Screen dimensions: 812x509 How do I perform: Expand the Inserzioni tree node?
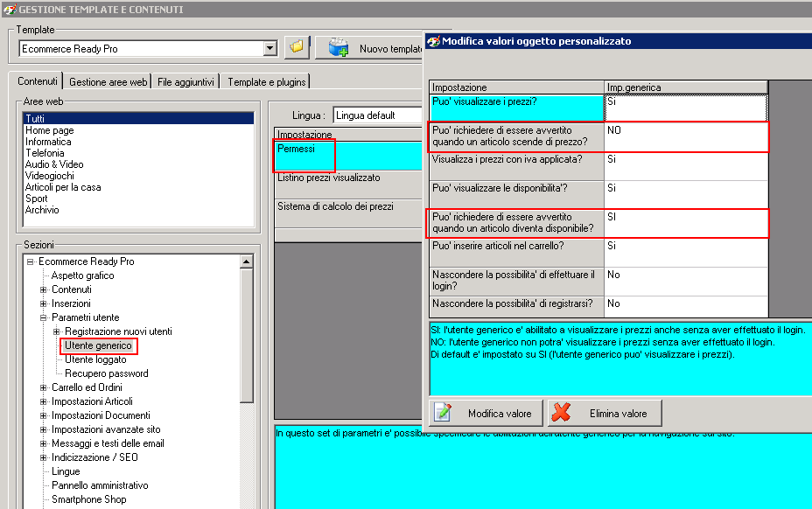pos(44,303)
